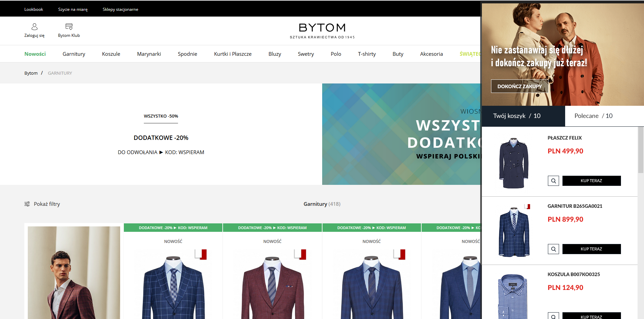
Task: Click magnifier icon for Garnitur B265GA0021
Action: coord(553,249)
